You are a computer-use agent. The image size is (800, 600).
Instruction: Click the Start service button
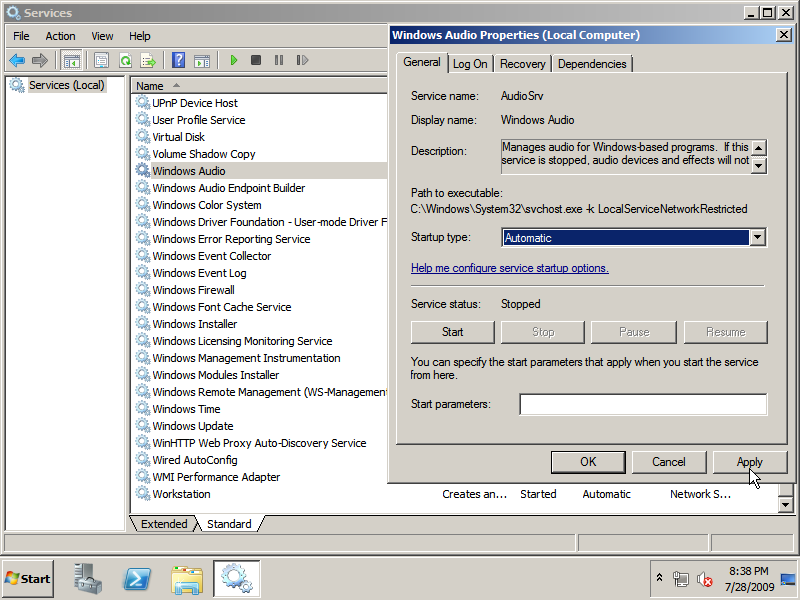pyautogui.click(x=453, y=332)
